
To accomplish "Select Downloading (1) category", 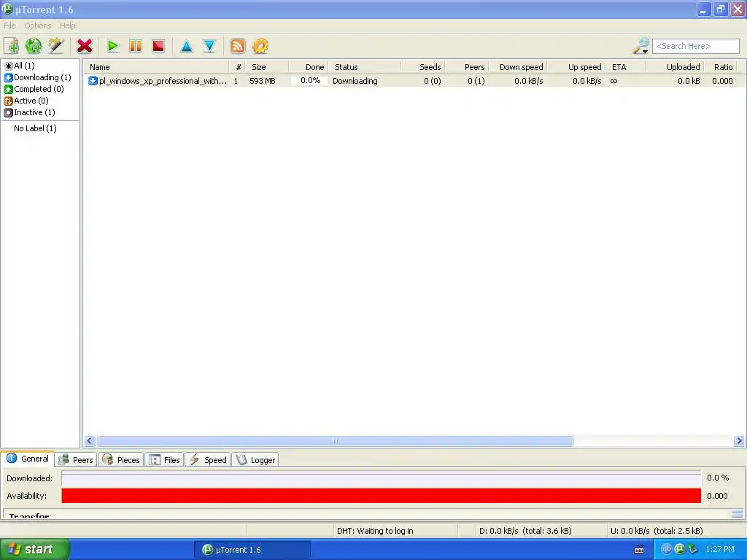I will pos(38,77).
